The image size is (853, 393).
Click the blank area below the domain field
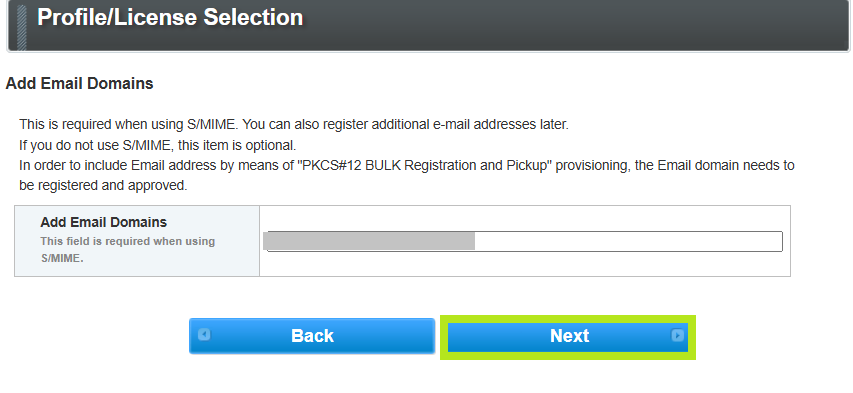(525, 264)
